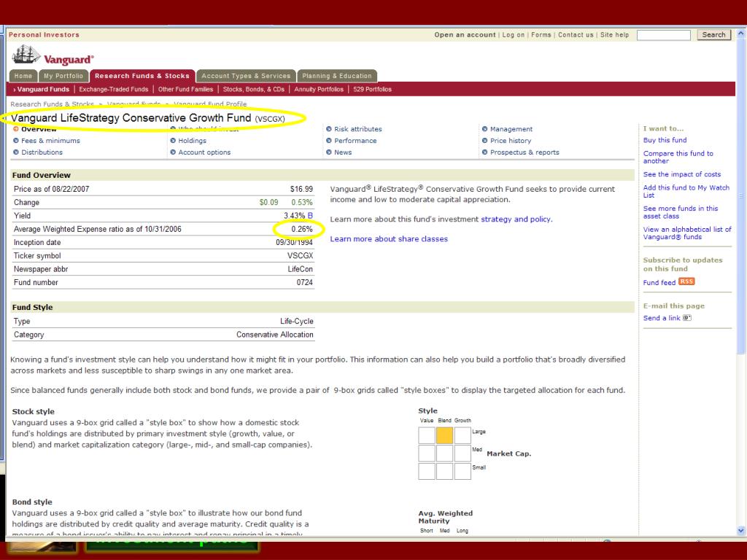Click the ticker symbol value VSCGX
The width and height of the screenshot is (747, 560).
click(300, 256)
